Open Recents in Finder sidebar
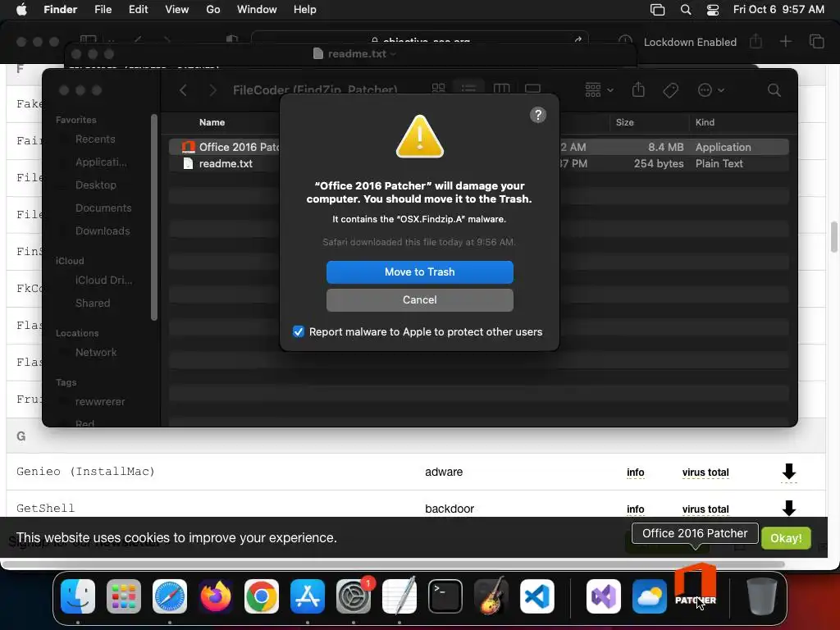The image size is (840, 630). [95, 139]
